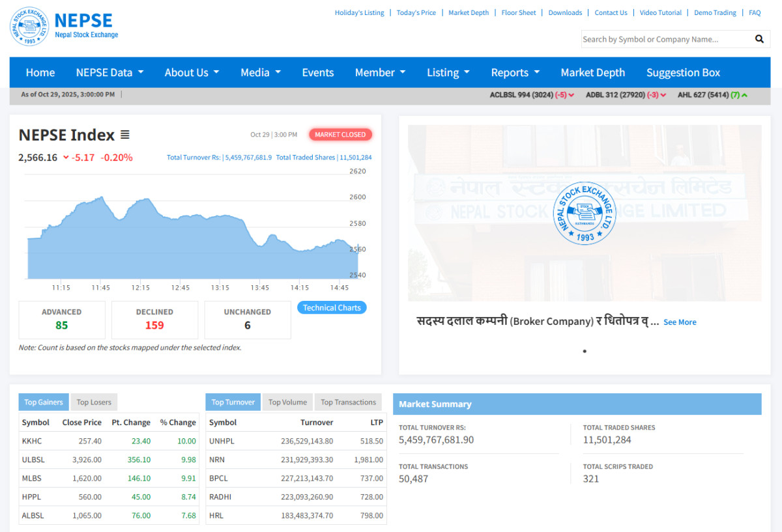Image resolution: width=782 pixels, height=532 pixels.
Task: Open the Suggestion Box menu item
Action: (683, 72)
